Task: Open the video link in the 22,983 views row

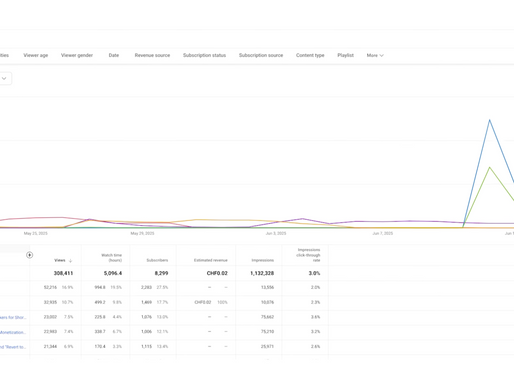Action: pos(13,332)
